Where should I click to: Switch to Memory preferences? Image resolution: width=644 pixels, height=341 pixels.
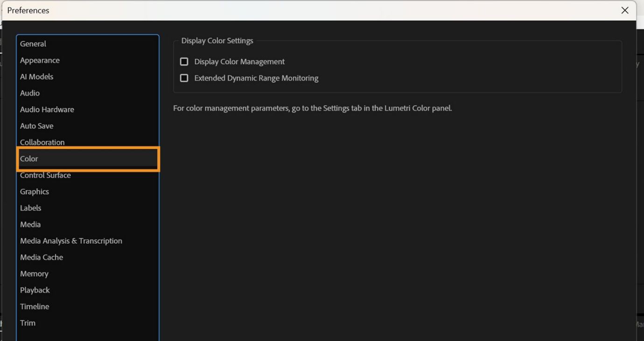point(34,274)
